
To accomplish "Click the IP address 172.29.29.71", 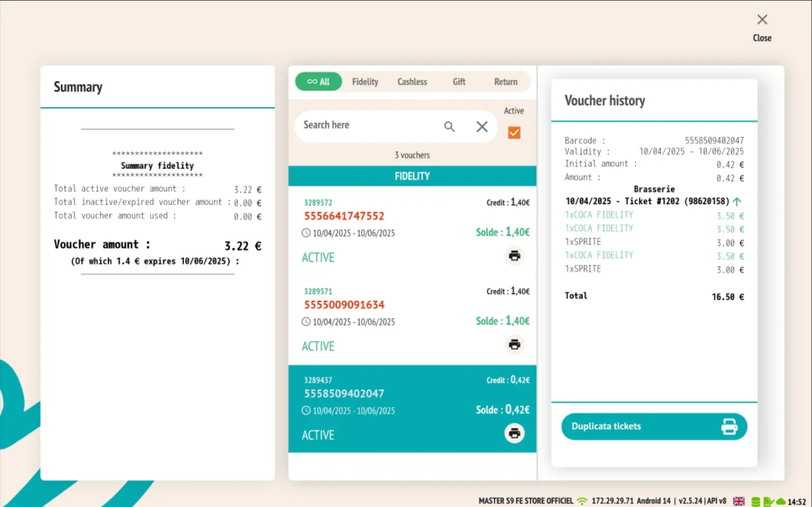I will 612,501.
